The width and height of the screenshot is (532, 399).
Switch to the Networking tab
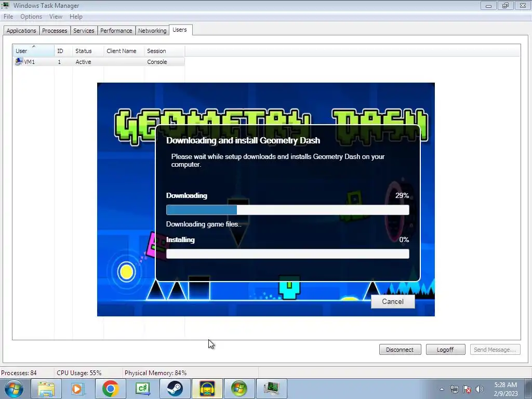(x=152, y=31)
